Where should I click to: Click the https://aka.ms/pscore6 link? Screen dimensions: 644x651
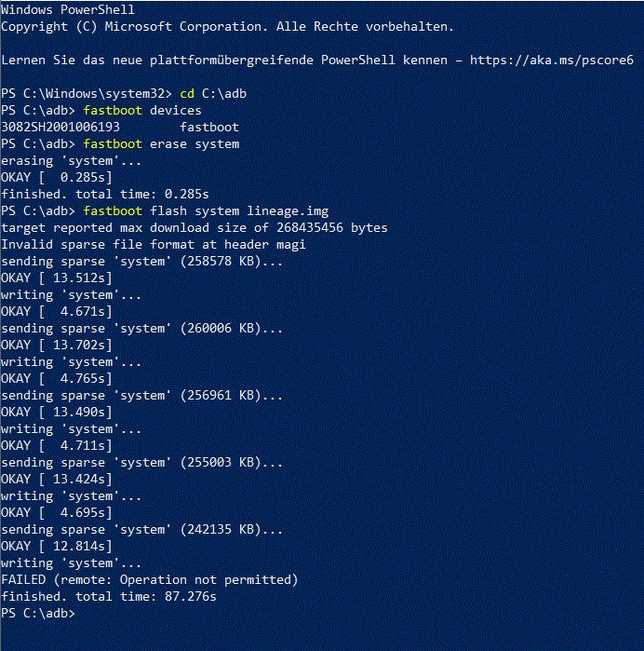(x=552, y=61)
